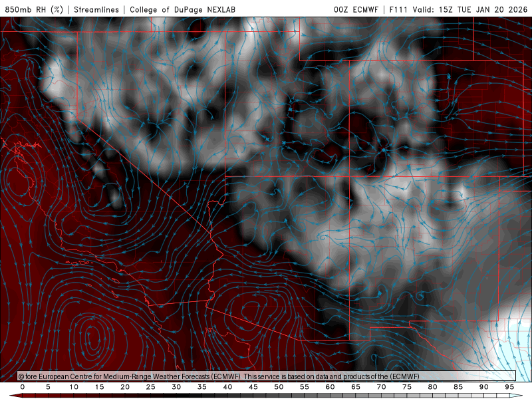Click the "65" value on the color scale
The image size is (532, 399).
point(356,387)
